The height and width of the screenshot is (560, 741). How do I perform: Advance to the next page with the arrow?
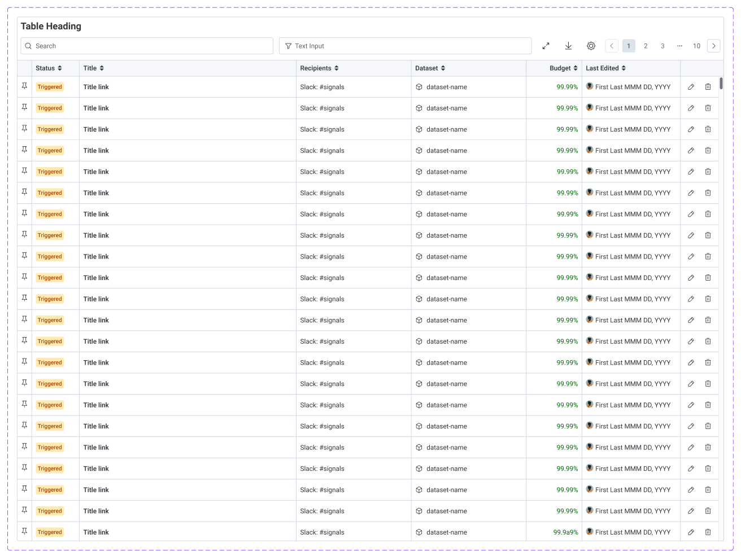[713, 46]
